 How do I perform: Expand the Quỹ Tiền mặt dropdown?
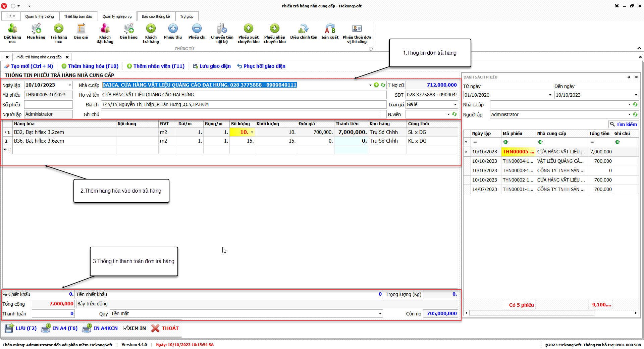point(380,314)
